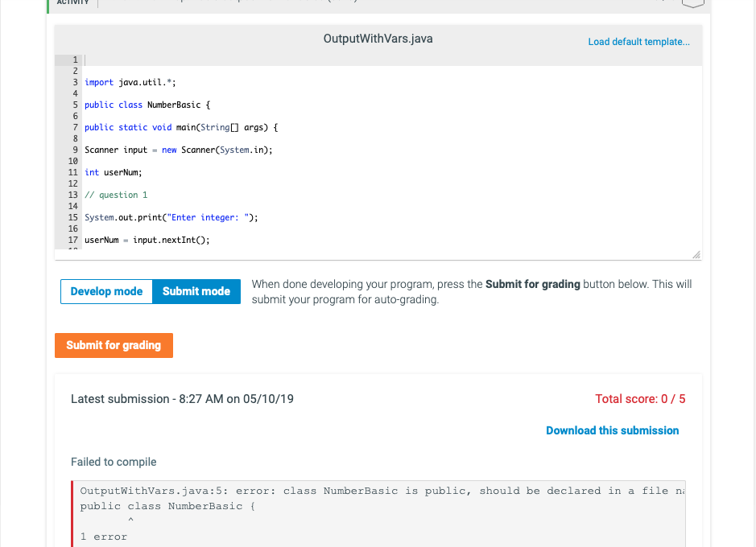
Task: Switch to Develop mode
Action: (105, 291)
